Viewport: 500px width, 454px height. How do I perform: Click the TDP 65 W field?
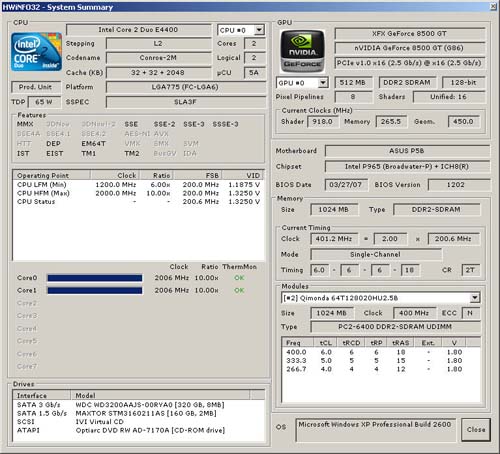(44, 102)
